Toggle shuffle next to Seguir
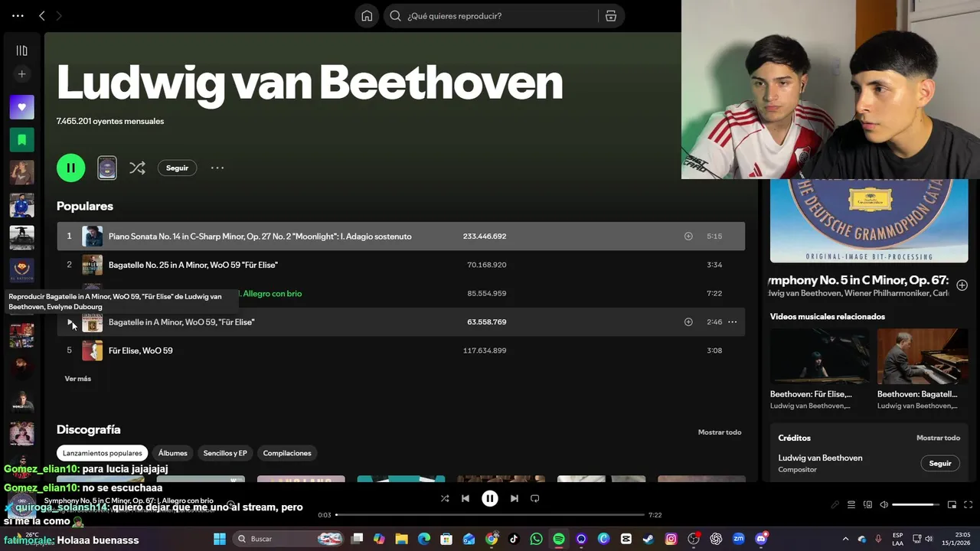980x551 pixels. click(137, 168)
